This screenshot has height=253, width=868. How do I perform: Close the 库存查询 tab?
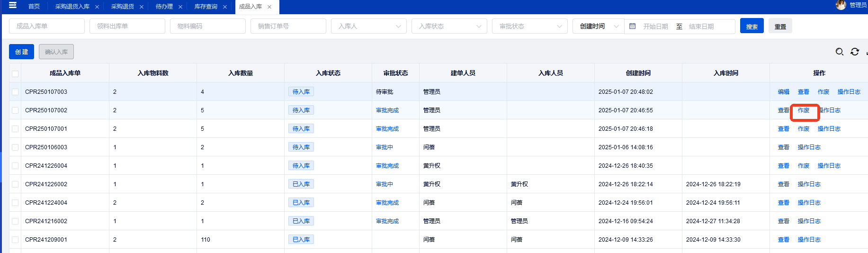pyautogui.click(x=225, y=7)
